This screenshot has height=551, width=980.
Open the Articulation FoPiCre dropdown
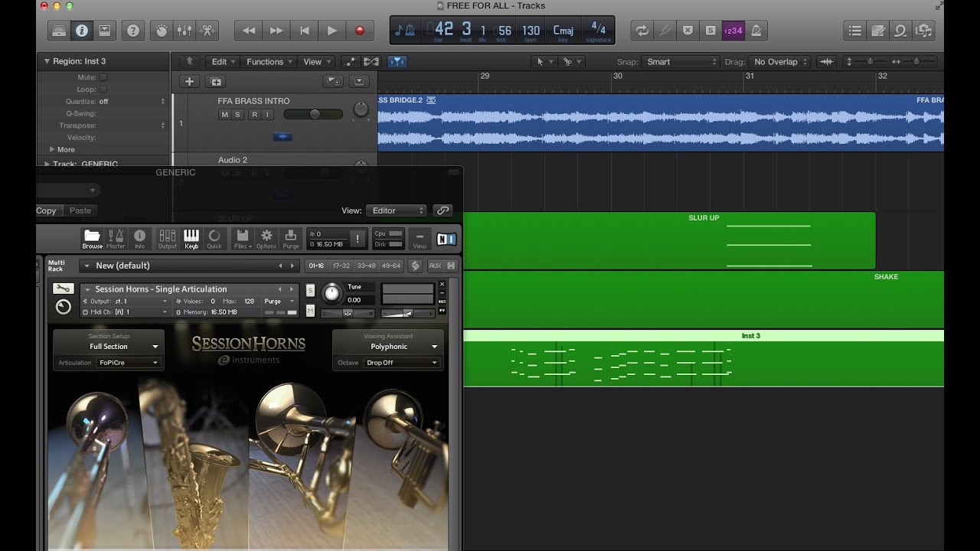(129, 363)
